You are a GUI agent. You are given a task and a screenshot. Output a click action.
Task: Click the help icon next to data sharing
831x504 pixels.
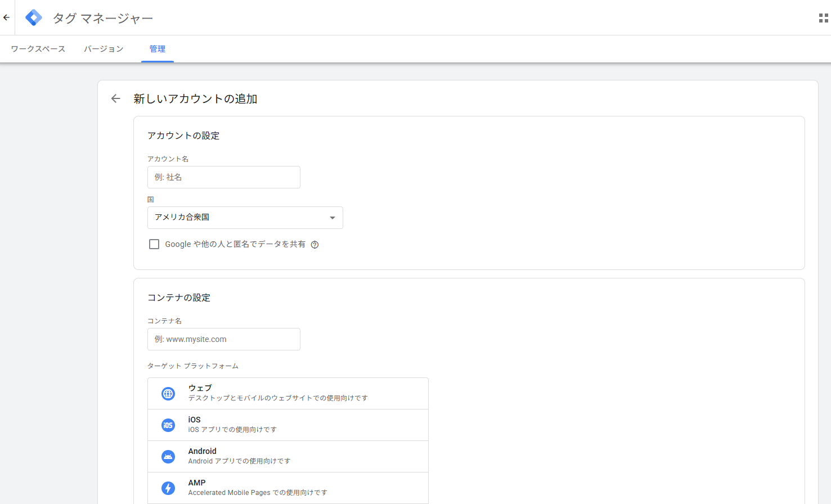point(315,245)
